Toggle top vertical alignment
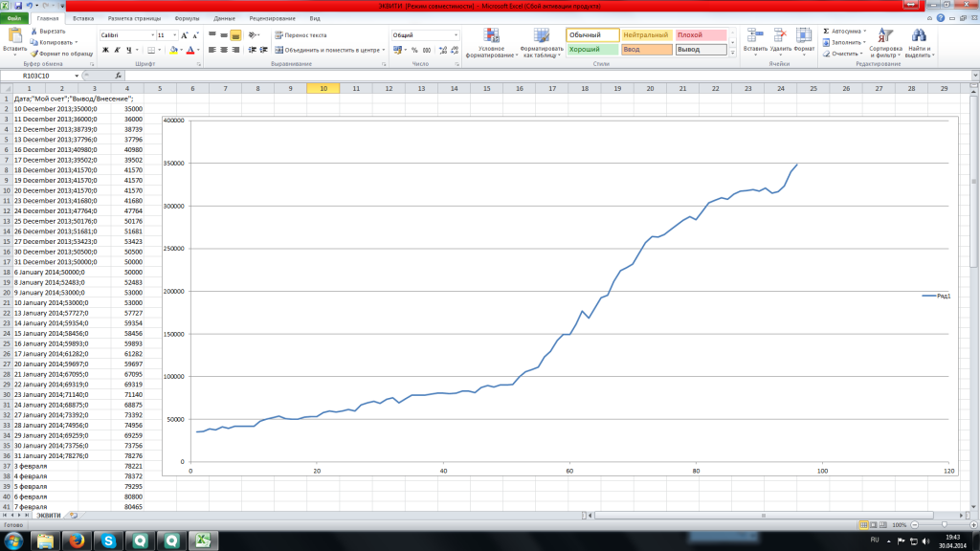The width and height of the screenshot is (980, 551). click(x=212, y=35)
